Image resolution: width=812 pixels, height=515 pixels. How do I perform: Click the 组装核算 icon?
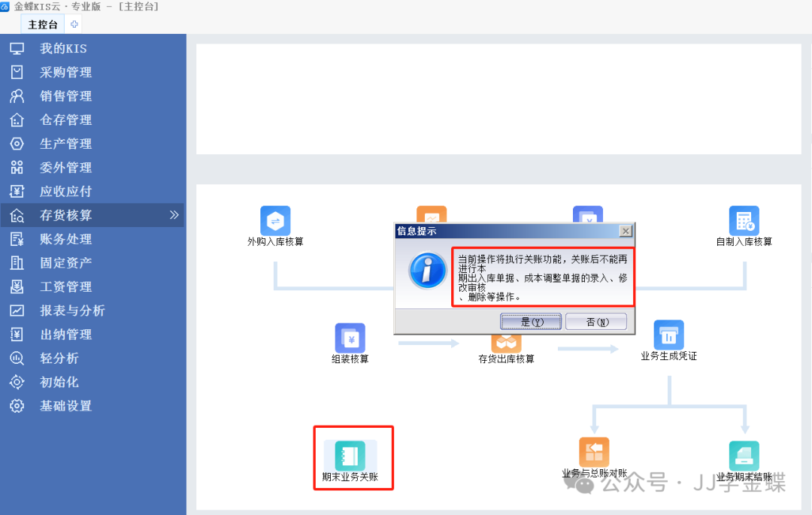350,338
